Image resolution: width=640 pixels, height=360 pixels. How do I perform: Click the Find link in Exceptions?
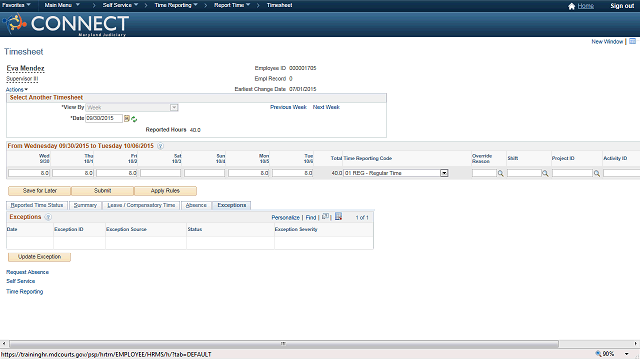click(x=311, y=218)
